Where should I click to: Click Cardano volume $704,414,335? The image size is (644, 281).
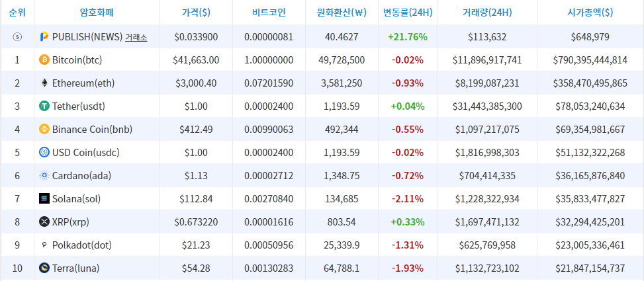487,176
